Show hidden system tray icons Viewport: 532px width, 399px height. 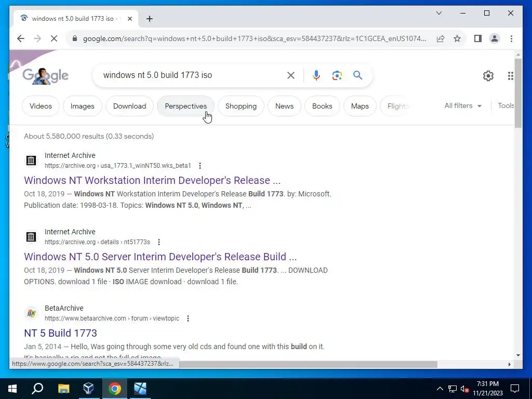click(x=440, y=389)
